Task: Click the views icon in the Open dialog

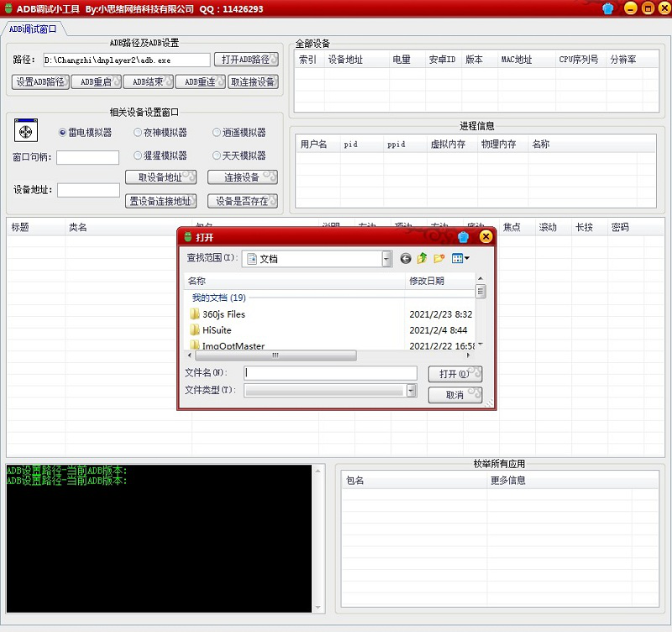Action: click(x=457, y=257)
